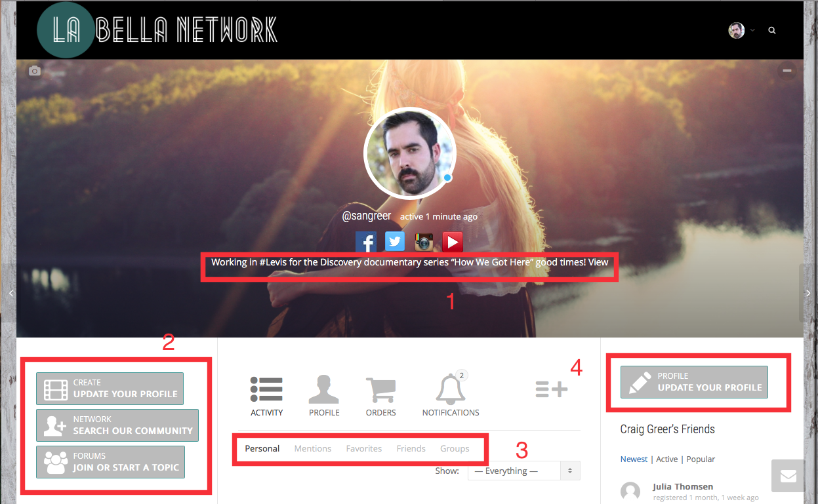
Task: Select the Personal activity tab
Action: (x=262, y=449)
